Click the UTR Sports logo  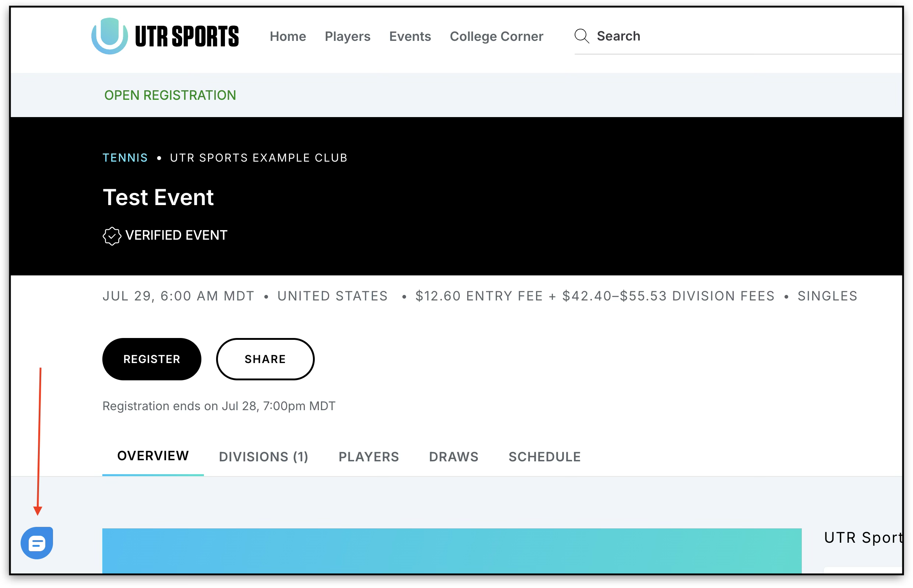tap(165, 36)
